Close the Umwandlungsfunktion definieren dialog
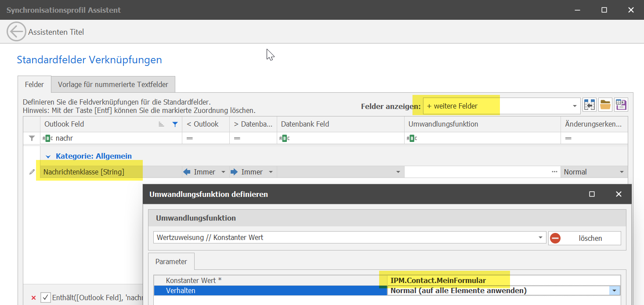The image size is (644, 305). pos(619,194)
